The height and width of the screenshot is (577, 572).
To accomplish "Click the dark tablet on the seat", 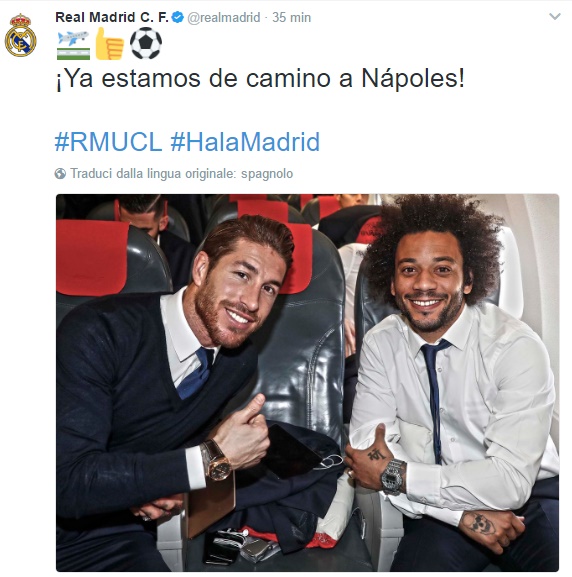I will tap(291, 451).
